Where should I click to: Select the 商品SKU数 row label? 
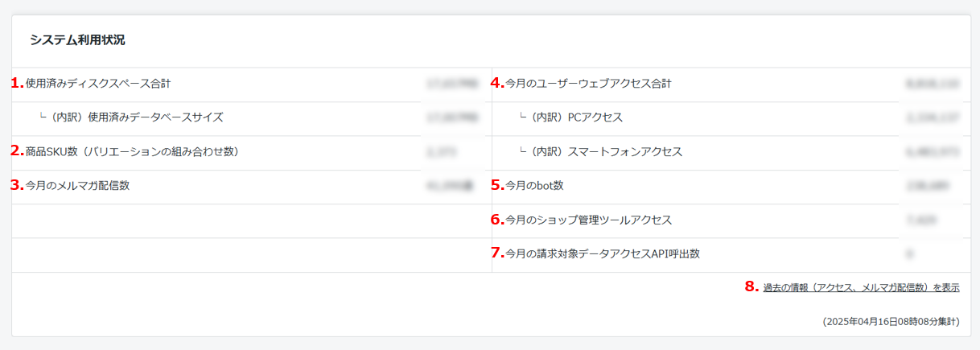pos(132,151)
